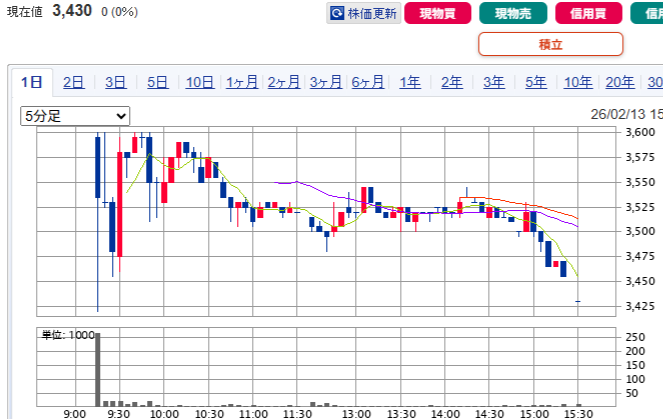Show the 5日 chart range

(x=157, y=83)
